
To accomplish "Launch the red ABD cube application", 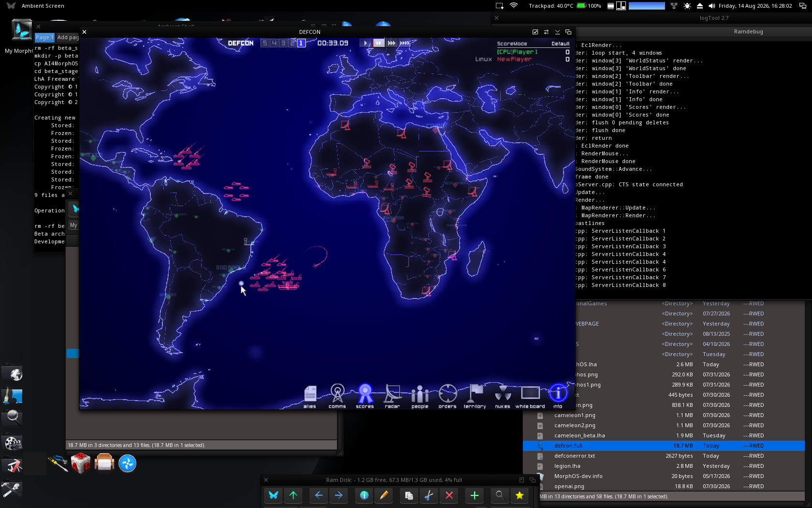I will 80,463.
